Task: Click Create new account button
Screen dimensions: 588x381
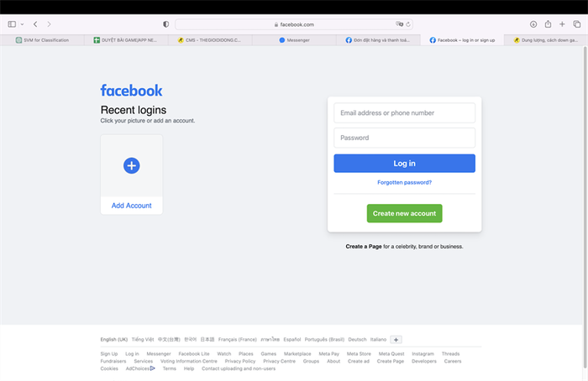Action: [x=404, y=213]
